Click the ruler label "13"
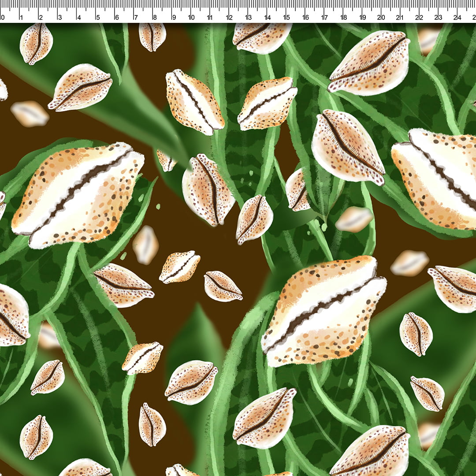The width and height of the screenshot is (476, 476). point(248,17)
